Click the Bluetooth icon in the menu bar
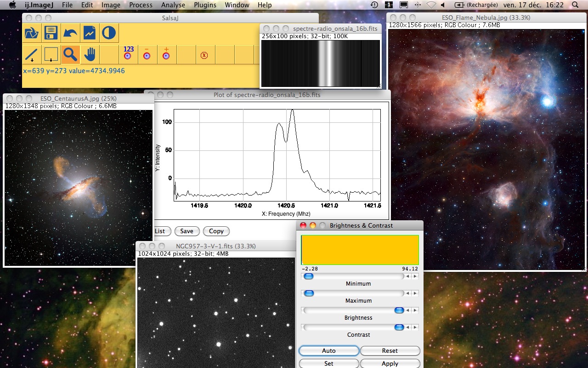 click(x=417, y=5)
